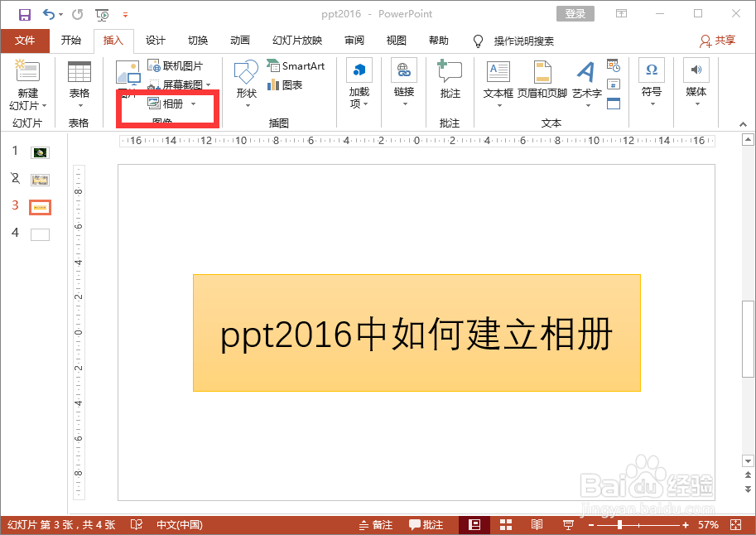Switch to the 切换 tab
The image size is (756, 535).
198,41
